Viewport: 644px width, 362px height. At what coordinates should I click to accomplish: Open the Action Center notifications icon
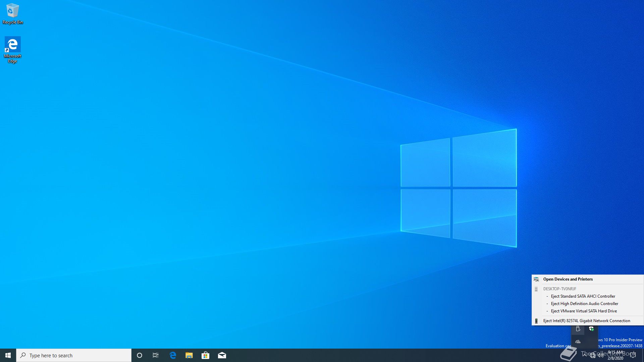click(x=633, y=355)
